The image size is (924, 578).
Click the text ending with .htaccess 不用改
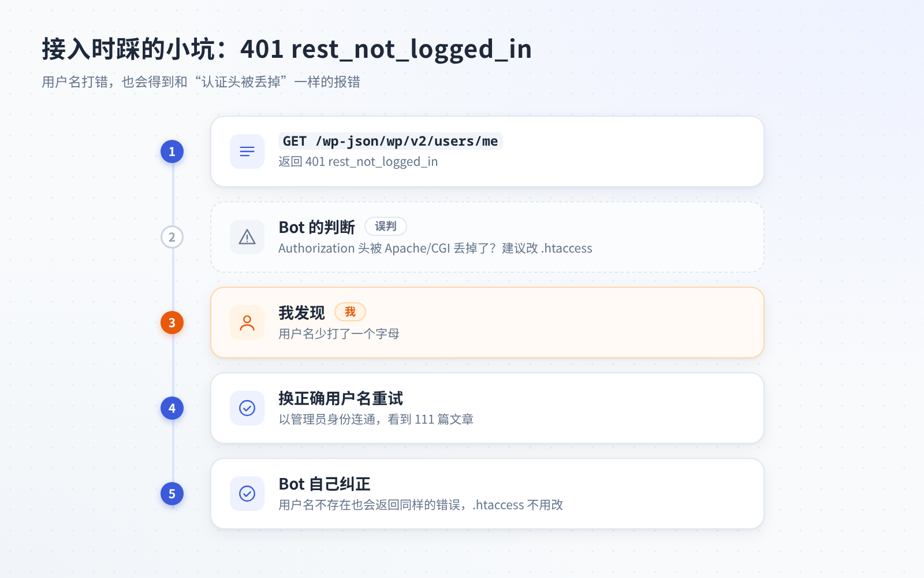(421, 505)
